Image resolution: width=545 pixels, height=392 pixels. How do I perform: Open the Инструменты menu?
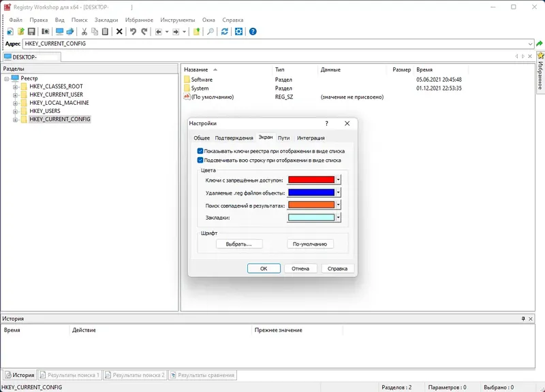178,20
